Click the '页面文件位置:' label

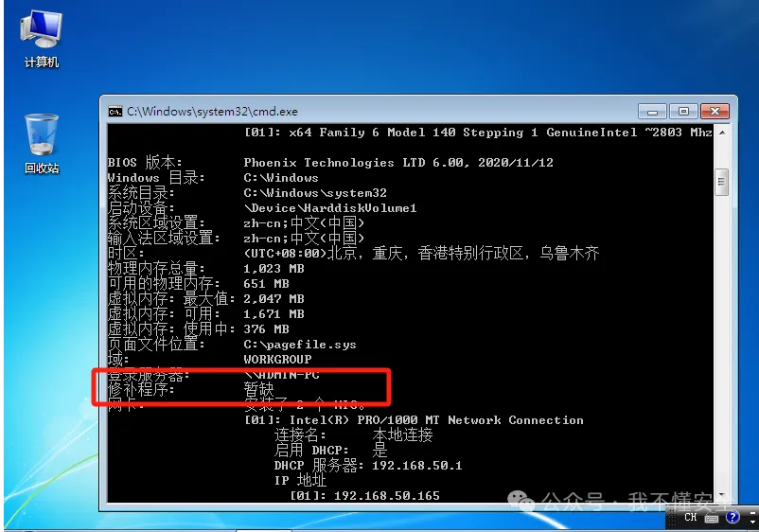(156, 345)
